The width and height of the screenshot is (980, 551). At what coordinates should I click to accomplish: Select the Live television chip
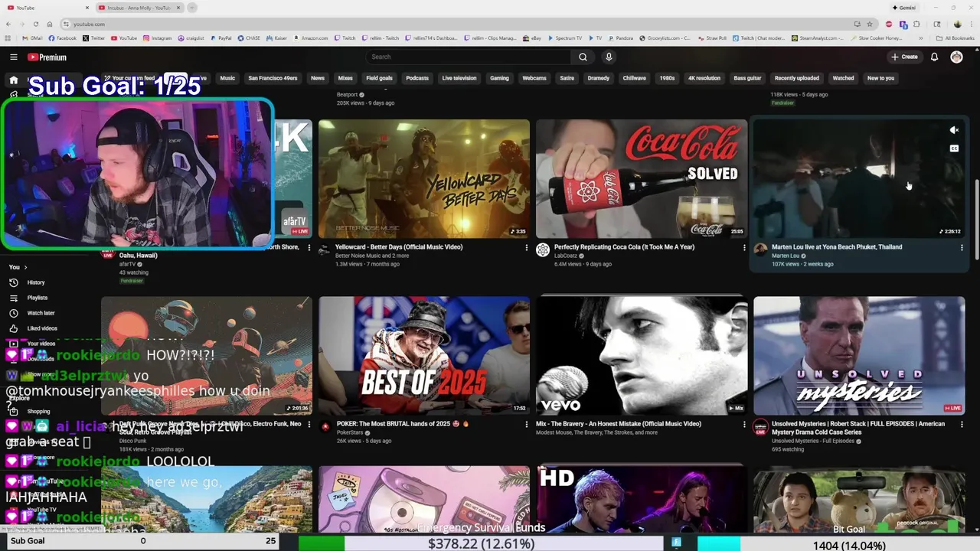click(x=459, y=78)
